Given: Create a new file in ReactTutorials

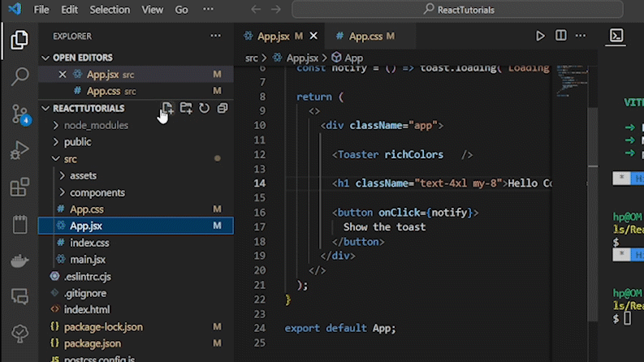Looking at the screenshot, I should tap(167, 108).
